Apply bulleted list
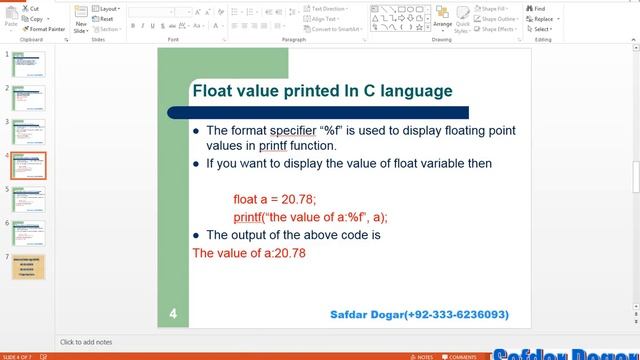 click(236, 12)
